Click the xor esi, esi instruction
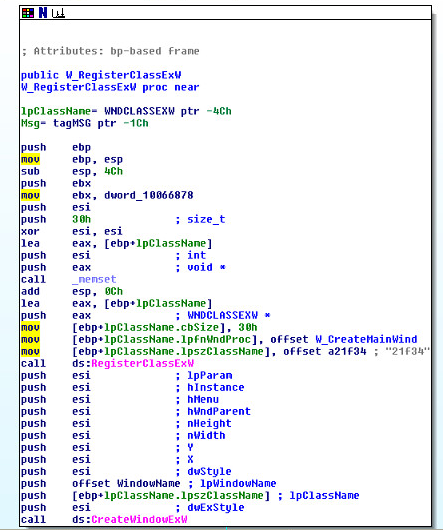The height and width of the screenshot is (530, 443). pyautogui.click(x=72, y=232)
